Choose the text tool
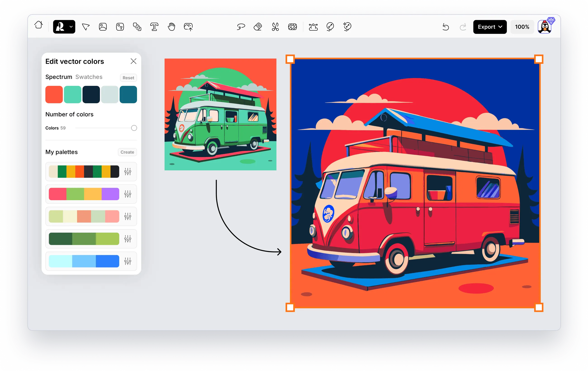 154,27
